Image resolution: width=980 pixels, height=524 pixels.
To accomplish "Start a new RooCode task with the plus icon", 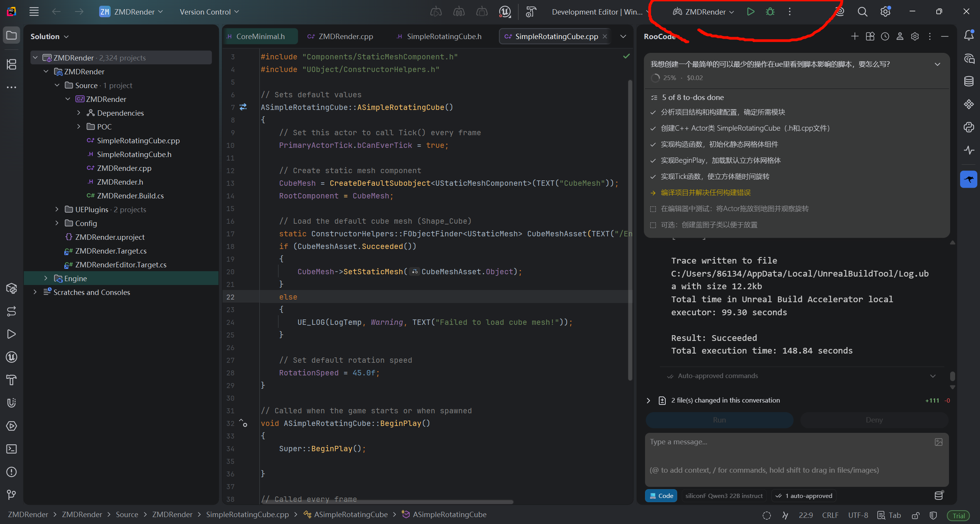I will pos(854,36).
